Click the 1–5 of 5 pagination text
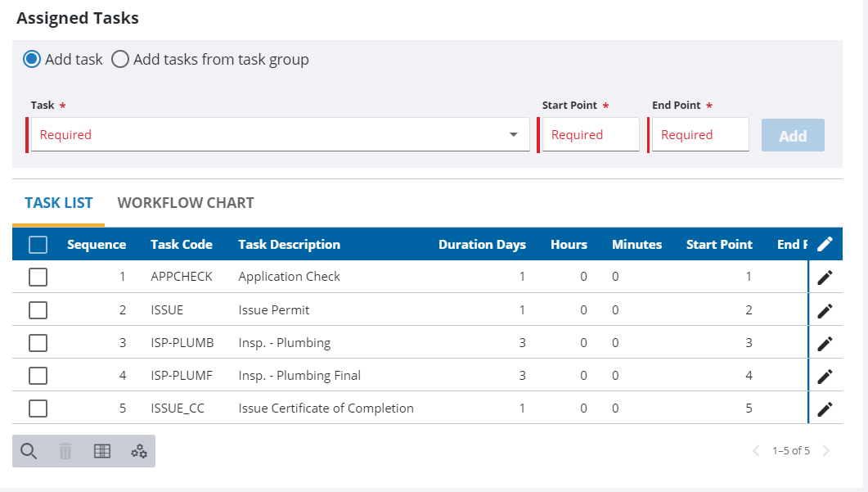The image size is (868, 492). [791, 450]
